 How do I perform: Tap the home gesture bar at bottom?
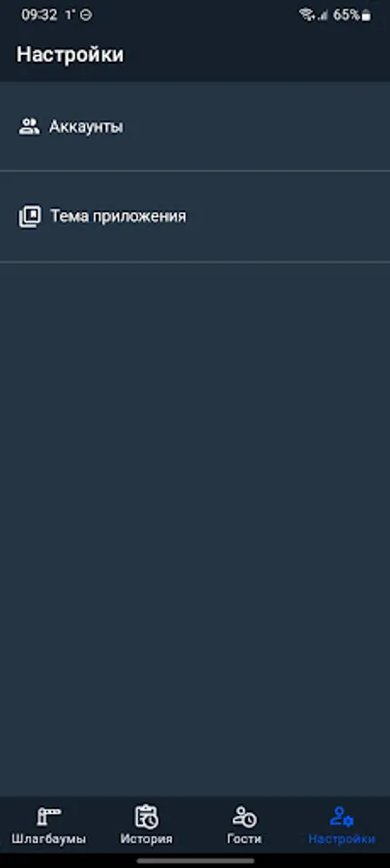tap(195, 861)
